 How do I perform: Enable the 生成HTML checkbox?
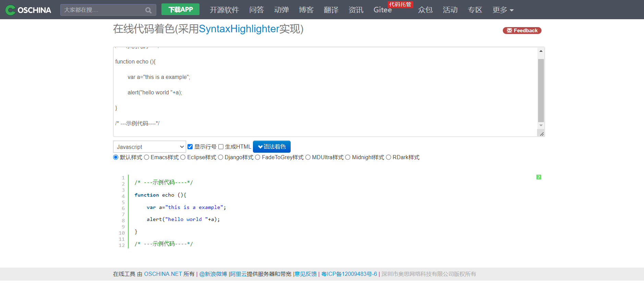(x=221, y=147)
